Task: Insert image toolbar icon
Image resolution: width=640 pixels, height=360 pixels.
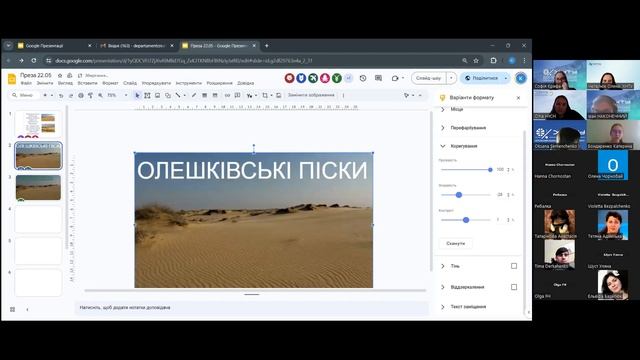Action: (x=158, y=96)
